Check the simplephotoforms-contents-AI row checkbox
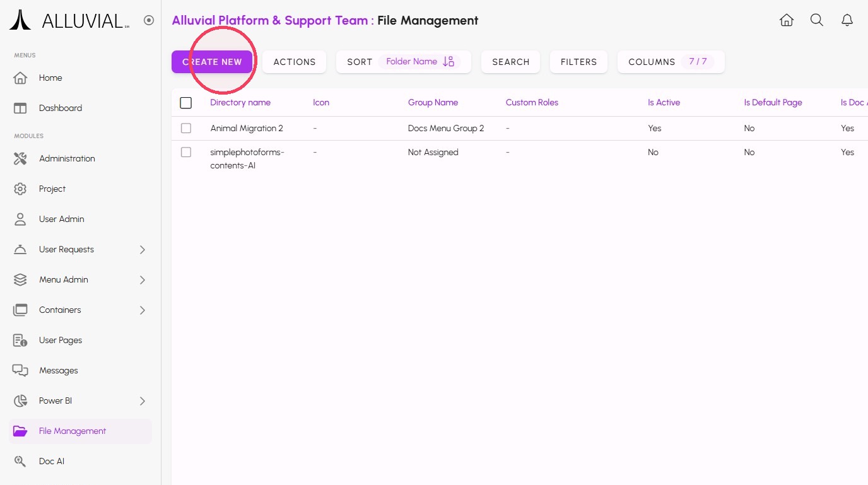The image size is (868, 485). pyautogui.click(x=185, y=152)
